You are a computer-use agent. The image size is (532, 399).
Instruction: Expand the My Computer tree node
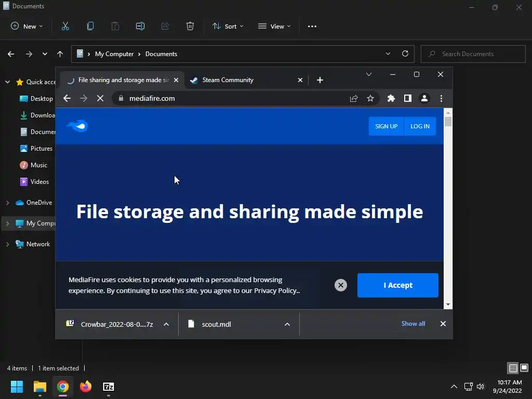(x=7, y=223)
